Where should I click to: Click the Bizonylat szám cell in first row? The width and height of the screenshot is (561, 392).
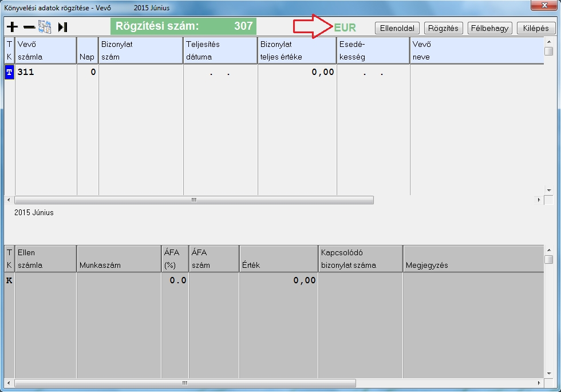[141, 73]
